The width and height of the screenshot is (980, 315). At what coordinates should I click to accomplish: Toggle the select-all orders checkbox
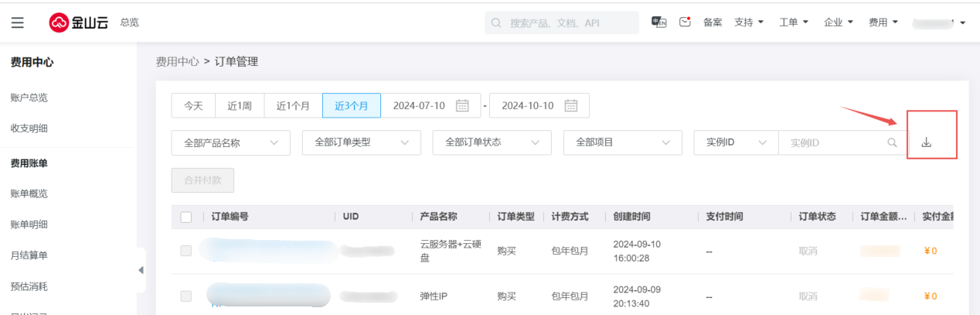(186, 217)
